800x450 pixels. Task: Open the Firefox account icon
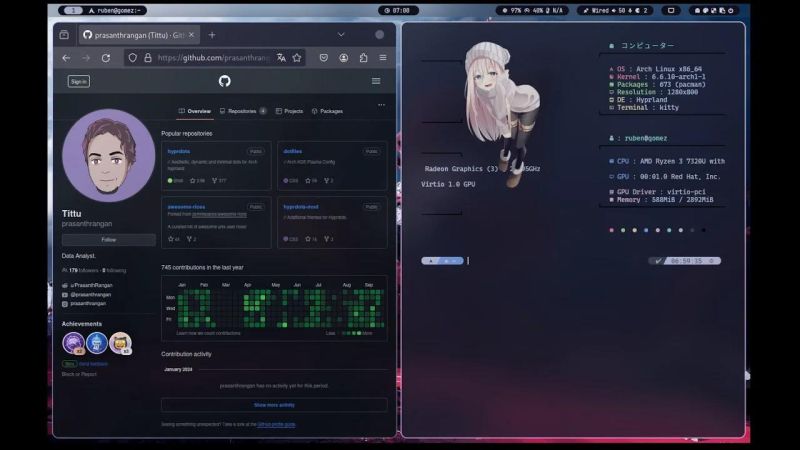click(344, 58)
